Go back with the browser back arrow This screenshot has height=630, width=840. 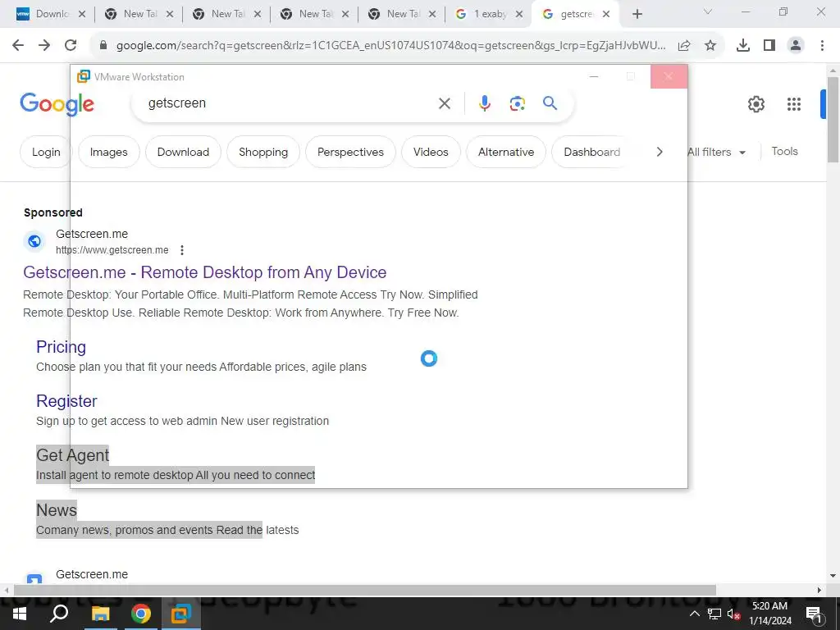tap(18, 45)
